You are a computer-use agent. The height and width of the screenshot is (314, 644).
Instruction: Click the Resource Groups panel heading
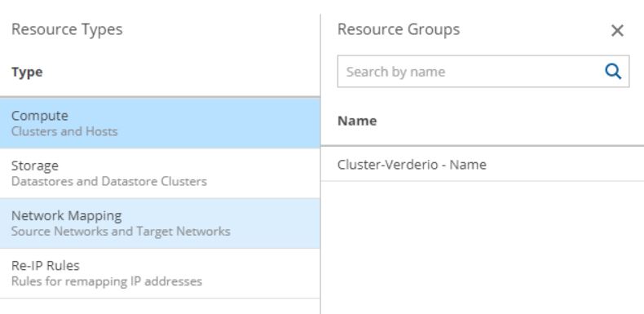pos(399,29)
